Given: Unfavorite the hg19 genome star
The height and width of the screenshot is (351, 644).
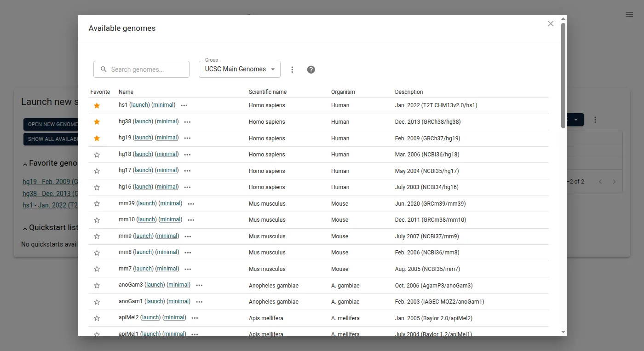Looking at the screenshot, I should (97, 138).
